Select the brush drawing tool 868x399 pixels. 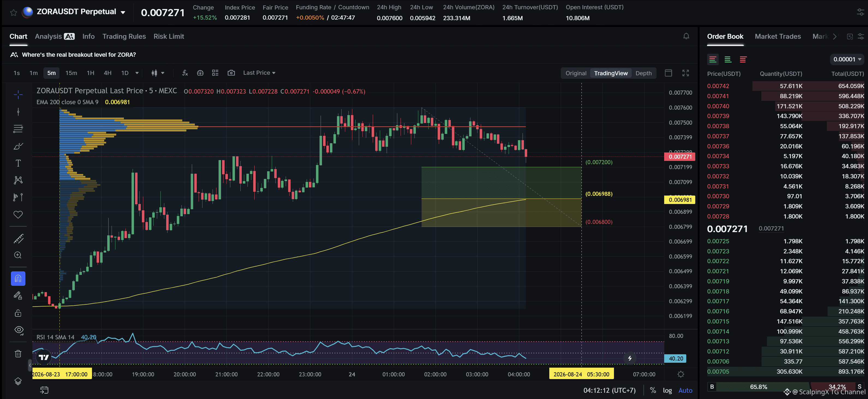point(18,146)
